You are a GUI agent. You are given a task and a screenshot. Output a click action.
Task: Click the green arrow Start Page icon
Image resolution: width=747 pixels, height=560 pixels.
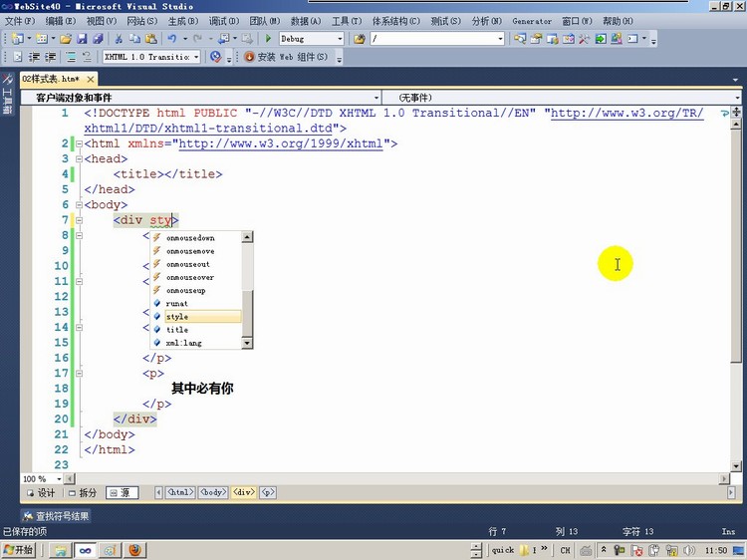[601, 39]
